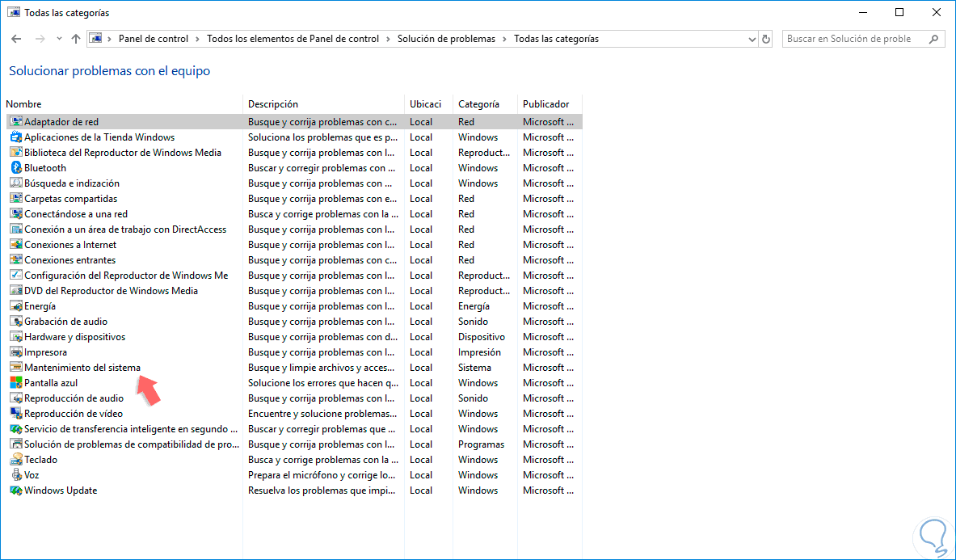Go up one level with Up arrow

point(76,39)
